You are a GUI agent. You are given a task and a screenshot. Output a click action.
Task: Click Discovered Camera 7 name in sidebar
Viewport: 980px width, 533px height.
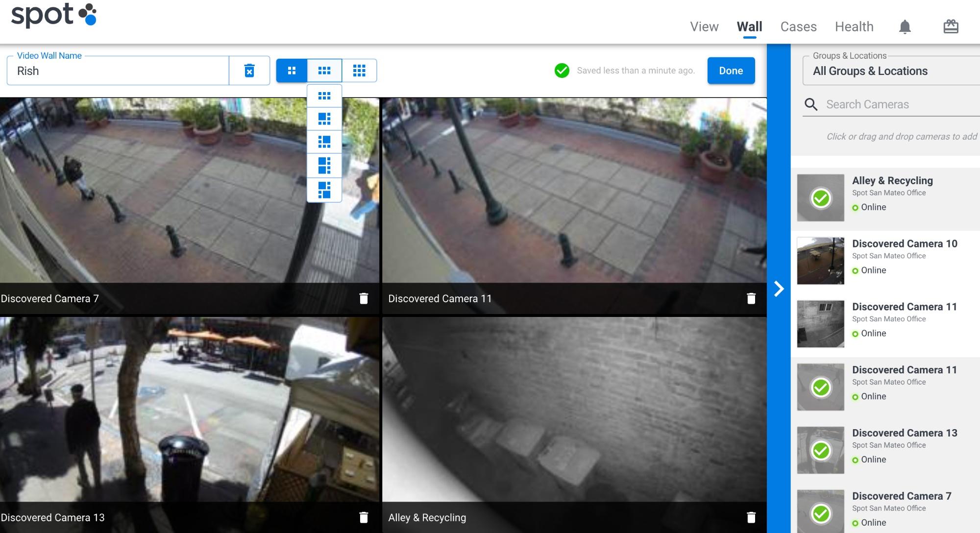click(902, 496)
